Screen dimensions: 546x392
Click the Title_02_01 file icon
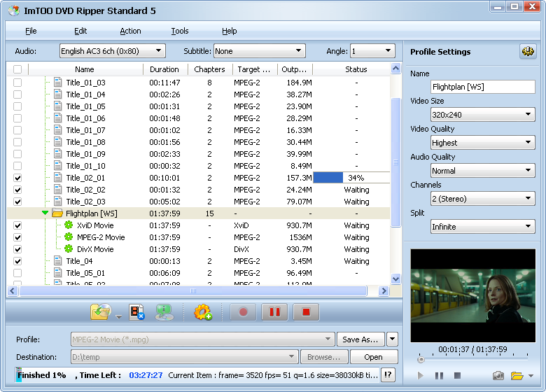pyautogui.click(x=58, y=178)
